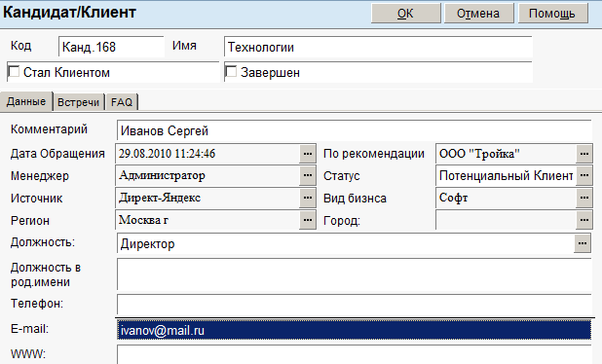602x364 pixels.
Task: Click the Регион field showing Москва г
Action: pos(207,220)
